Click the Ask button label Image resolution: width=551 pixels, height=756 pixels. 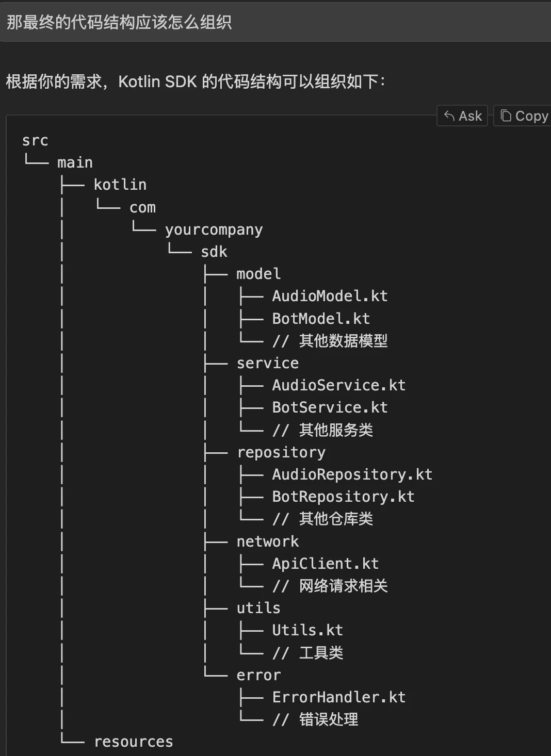(470, 116)
